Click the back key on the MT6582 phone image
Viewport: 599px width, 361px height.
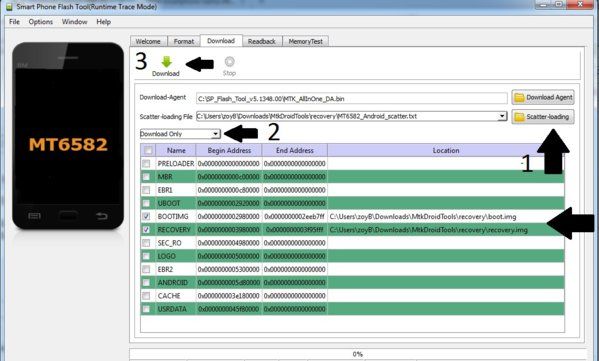click(102, 216)
